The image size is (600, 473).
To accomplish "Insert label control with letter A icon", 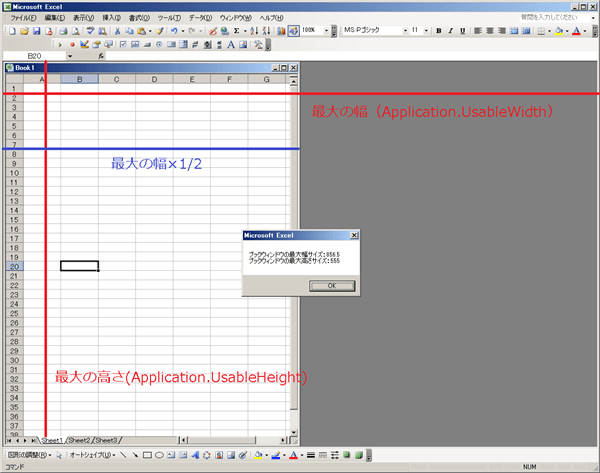I will (x=231, y=45).
